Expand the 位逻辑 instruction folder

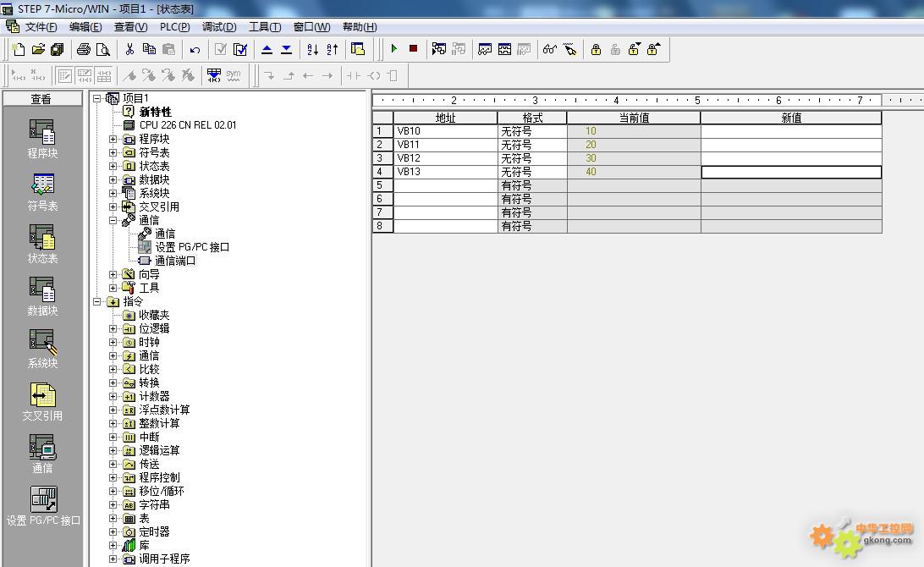(113, 329)
